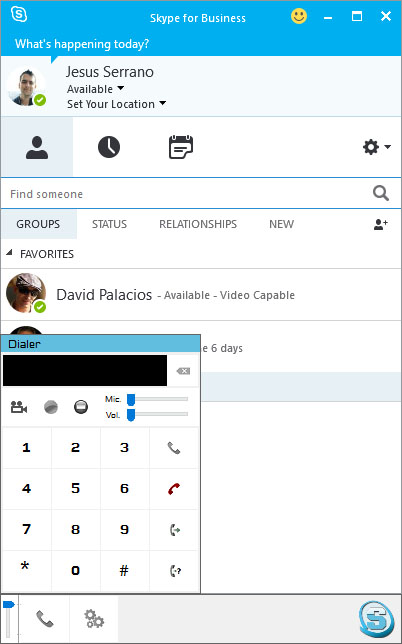
Task: Click the dialer backspace delete icon
Action: click(183, 371)
